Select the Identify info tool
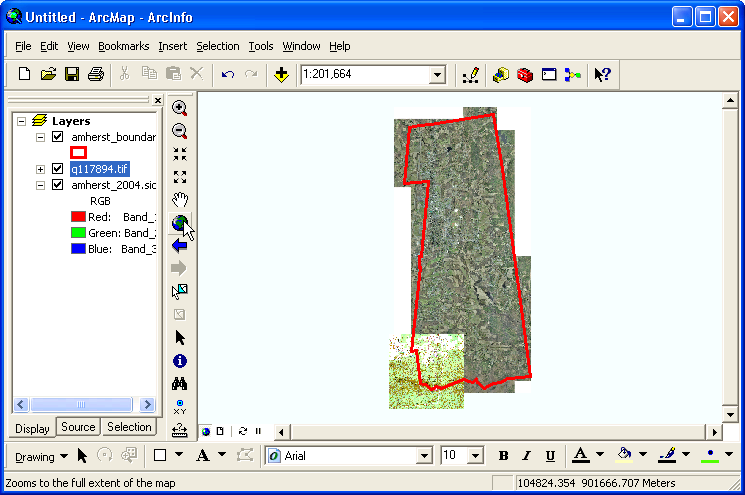The image size is (745, 495). [180, 361]
